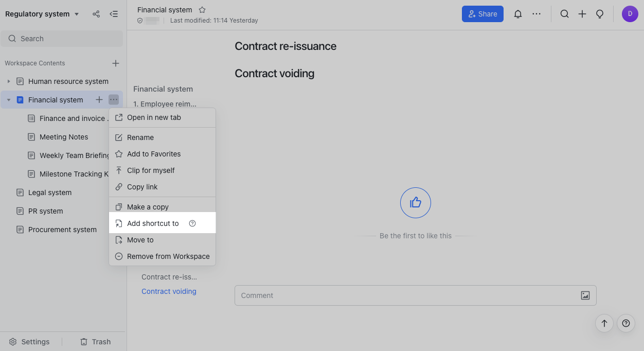Click the thumbs-up like icon
This screenshot has height=351, width=644.
pos(415,203)
